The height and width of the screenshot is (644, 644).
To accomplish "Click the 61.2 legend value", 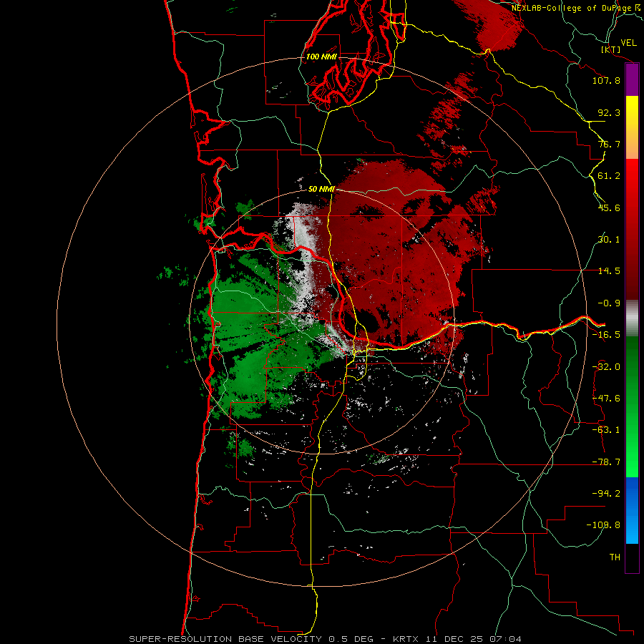I will [609, 176].
